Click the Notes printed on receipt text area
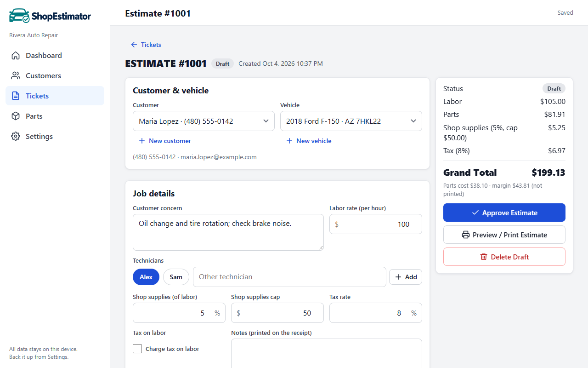Image resolution: width=588 pixels, height=368 pixels. coord(327,353)
